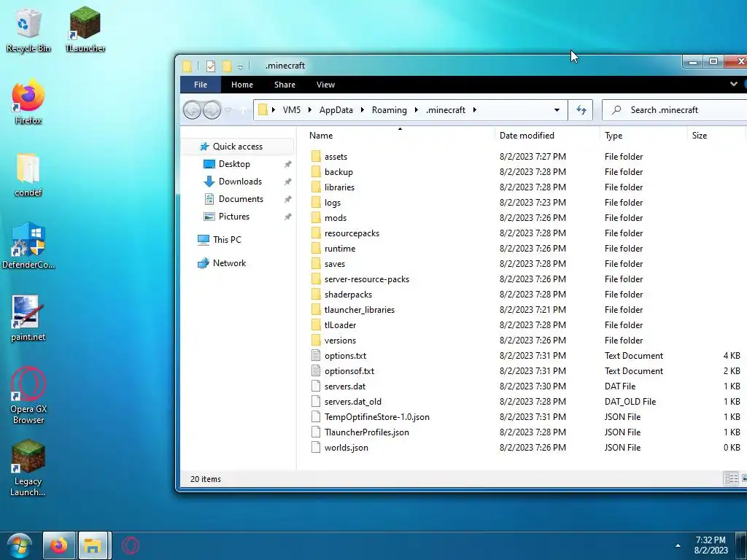Open the recent locations dropdown arrow
The height and width of the screenshot is (560, 747).
pyautogui.click(x=228, y=110)
